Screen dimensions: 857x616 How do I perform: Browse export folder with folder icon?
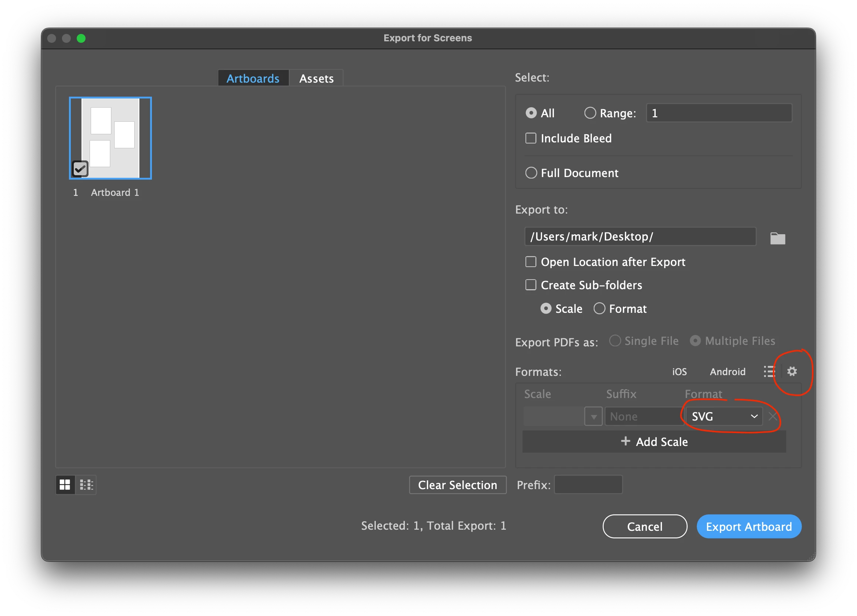[777, 238]
